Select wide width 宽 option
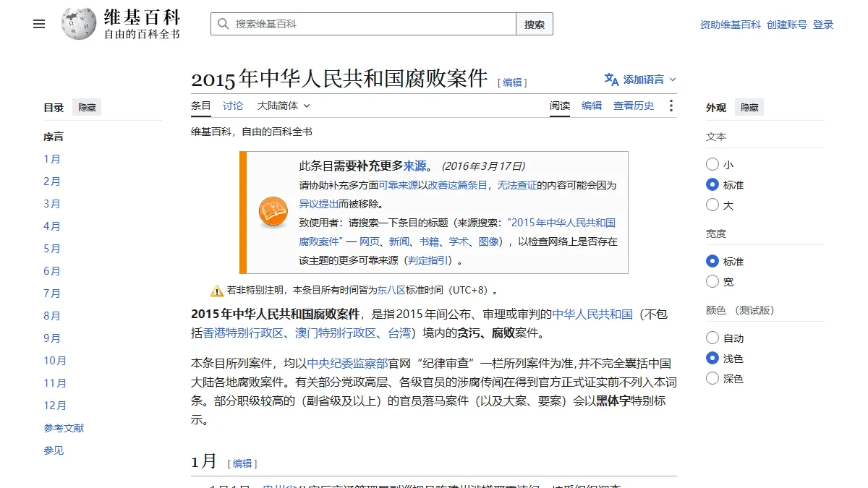Screen dimensions: 868x488 pos(712,281)
